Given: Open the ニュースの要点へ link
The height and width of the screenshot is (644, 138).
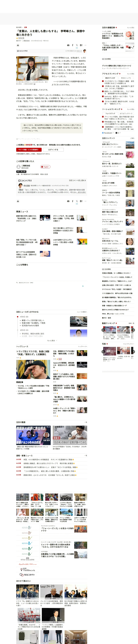Looking at the screenshot, I should [82, 312].
